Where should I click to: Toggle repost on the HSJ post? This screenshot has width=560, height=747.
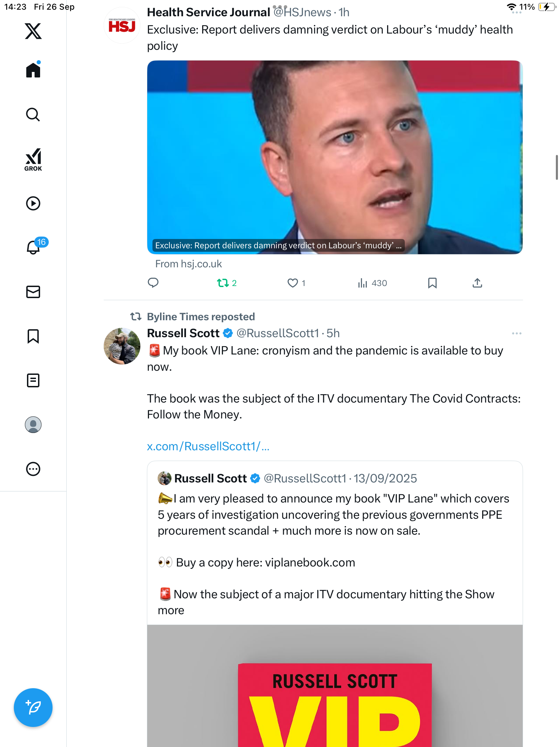(x=223, y=283)
